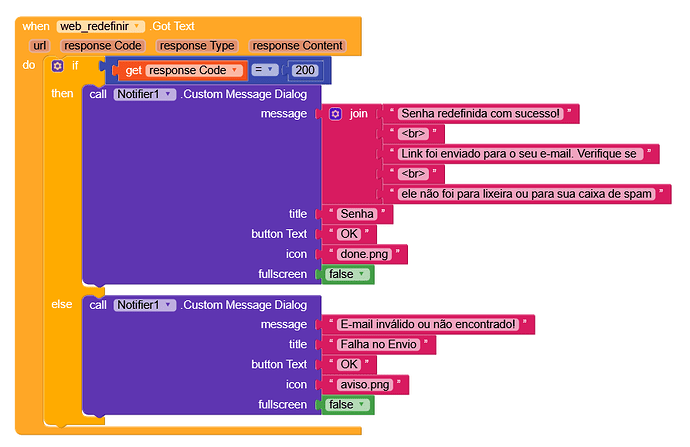Edit 'E-mail inválido ou não encontrado!' text
Viewport: 690px width, 447px height.
[x=428, y=324]
